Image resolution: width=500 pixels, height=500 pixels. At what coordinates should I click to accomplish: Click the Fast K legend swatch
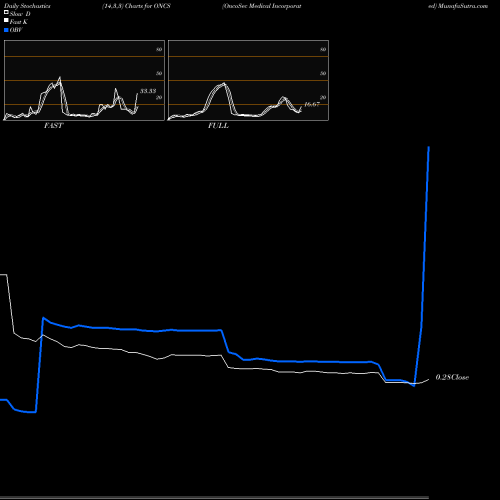tap(6, 20)
